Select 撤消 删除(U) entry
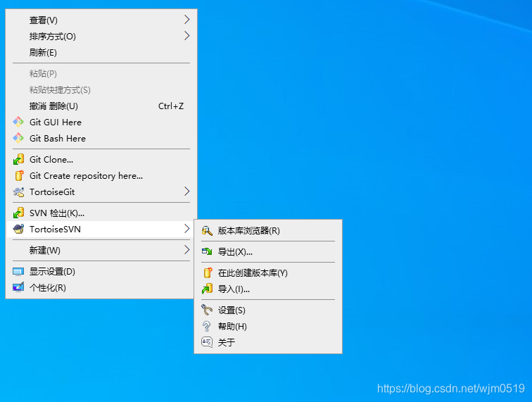The height and width of the screenshot is (402, 532). click(x=102, y=106)
